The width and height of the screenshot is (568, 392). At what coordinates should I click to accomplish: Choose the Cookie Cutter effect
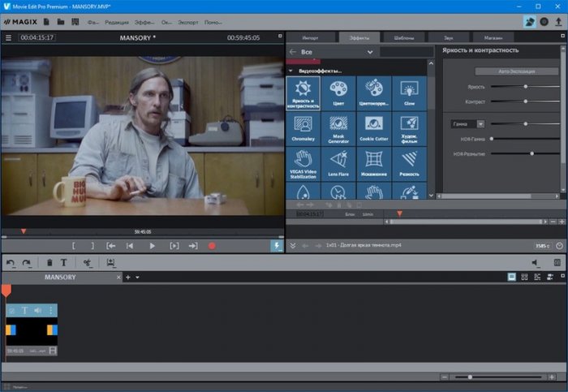[x=373, y=128]
